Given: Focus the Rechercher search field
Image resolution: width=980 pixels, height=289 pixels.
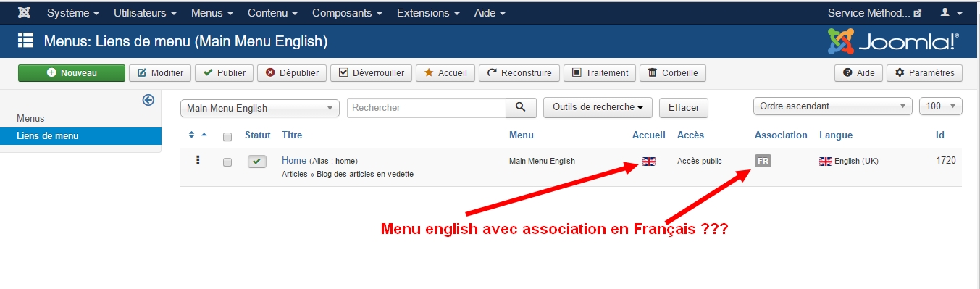Looking at the screenshot, I should [427, 107].
